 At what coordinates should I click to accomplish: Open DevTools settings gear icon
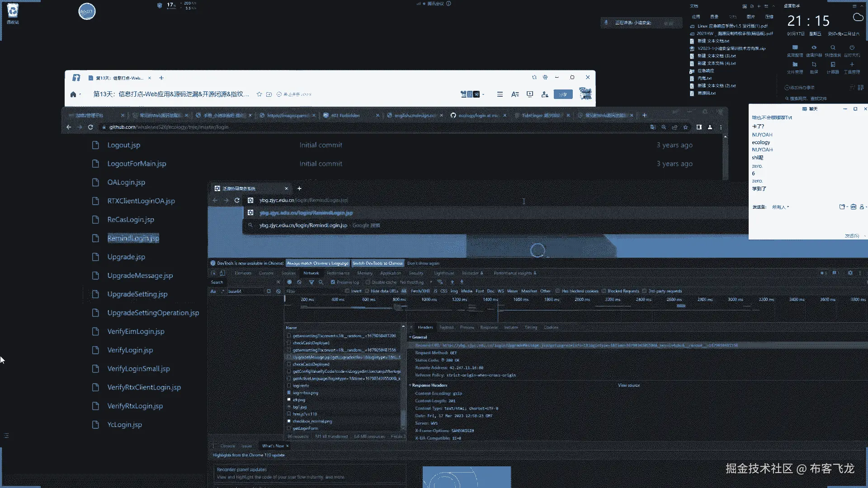pyautogui.click(x=850, y=273)
